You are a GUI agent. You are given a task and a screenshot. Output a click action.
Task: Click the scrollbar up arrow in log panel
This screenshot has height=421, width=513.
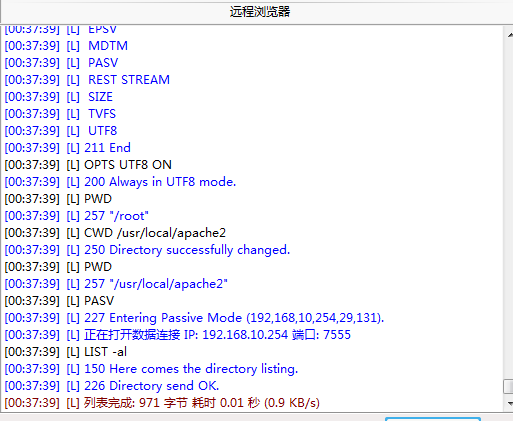tap(509, 35)
